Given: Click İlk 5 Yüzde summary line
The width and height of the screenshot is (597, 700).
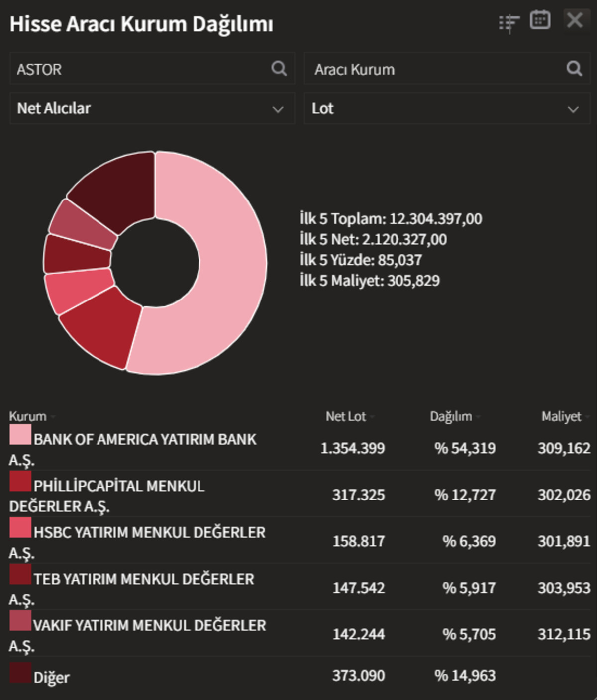Looking at the screenshot, I should (361, 260).
